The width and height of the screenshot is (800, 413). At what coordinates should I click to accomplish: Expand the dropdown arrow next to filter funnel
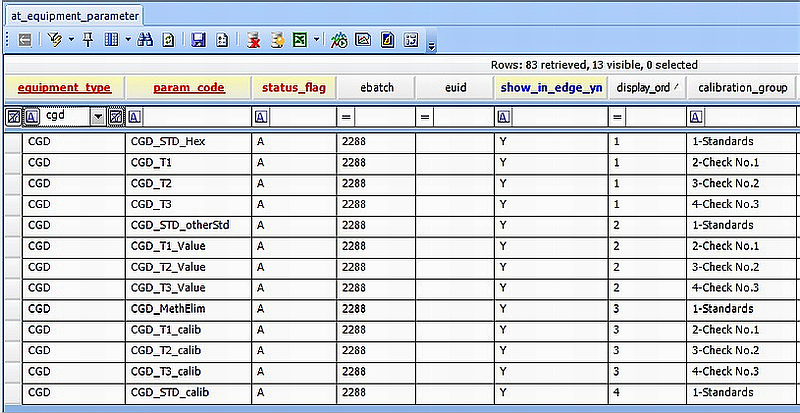71,40
